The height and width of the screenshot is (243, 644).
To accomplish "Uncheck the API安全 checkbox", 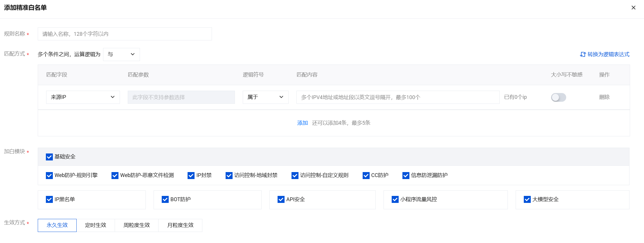I will coord(281,199).
